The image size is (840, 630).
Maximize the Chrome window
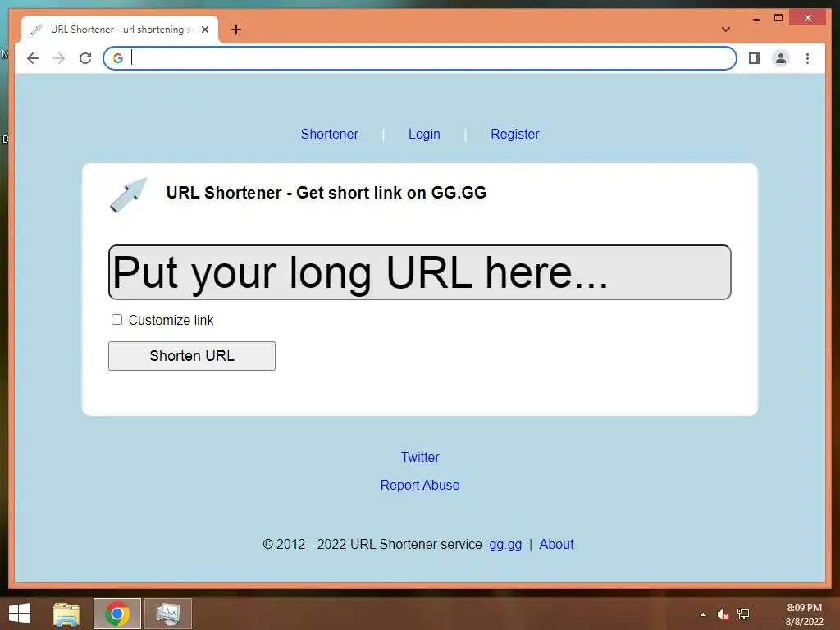click(x=778, y=18)
